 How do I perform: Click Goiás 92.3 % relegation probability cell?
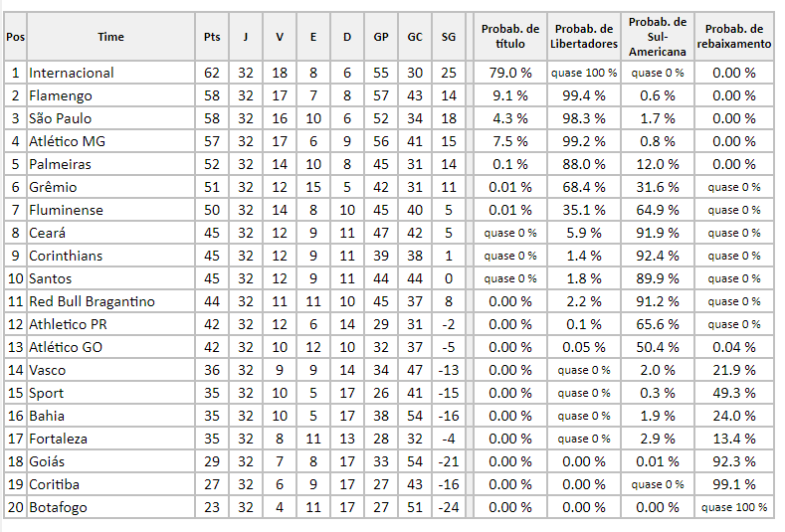(734, 461)
